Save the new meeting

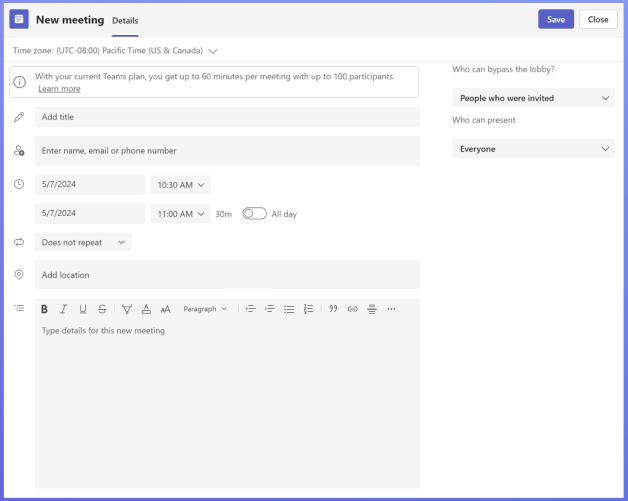click(x=556, y=19)
